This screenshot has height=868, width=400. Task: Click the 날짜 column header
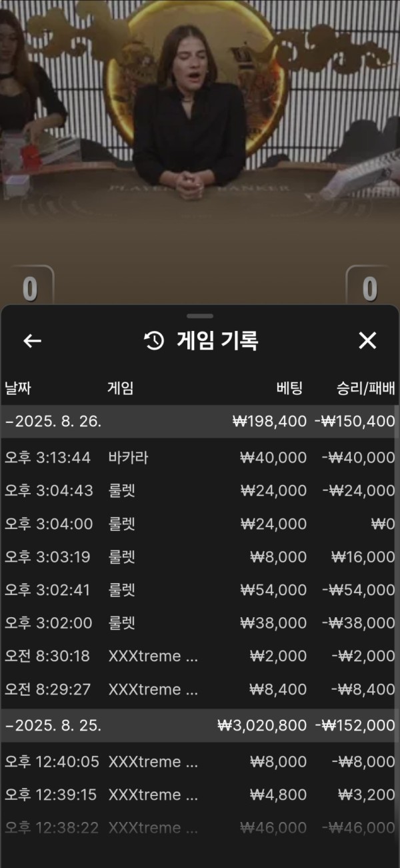click(x=18, y=388)
